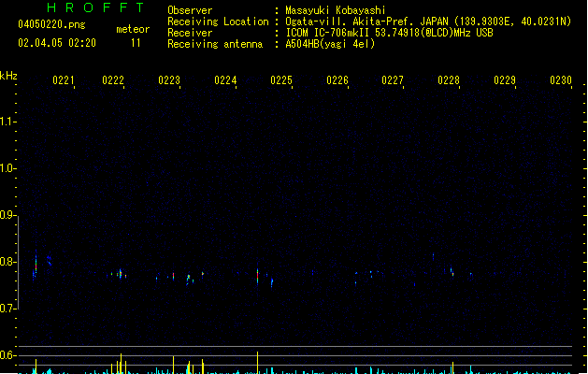This screenshot has height=374, width=588.
Task: Click the A504HB(yagi 4el) antenna value
Action: 330,44
